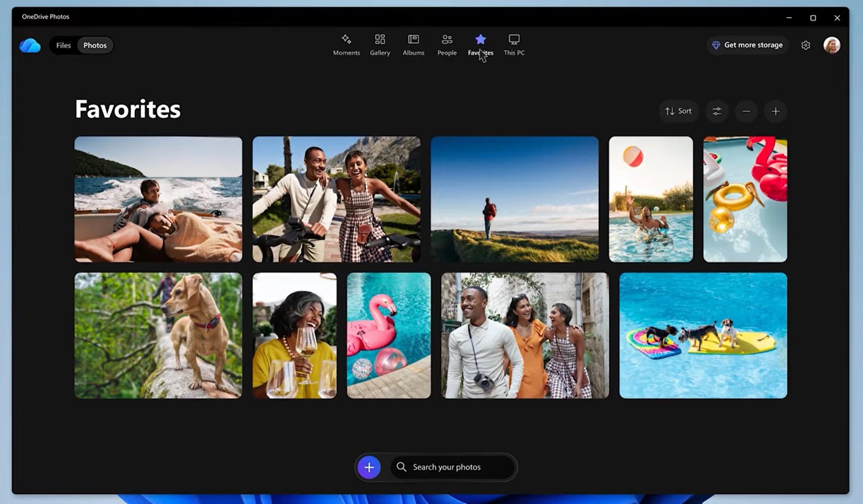Screen dimensions: 863x504
Task: Select the Photos tab
Action: (95, 45)
